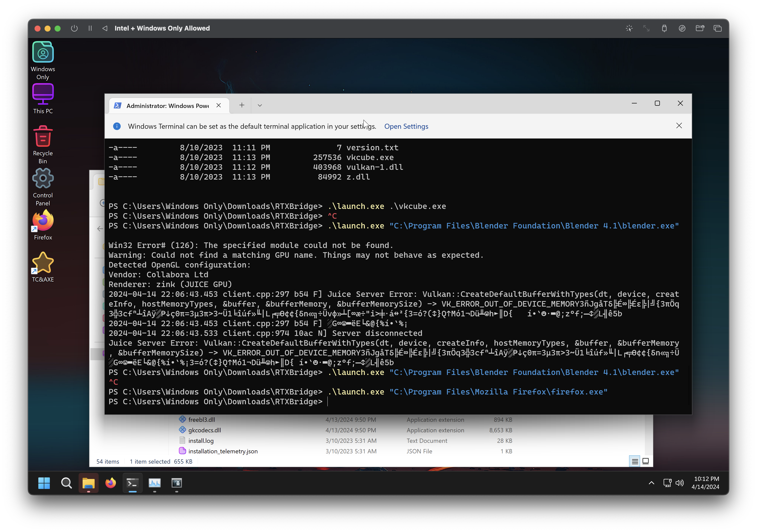Click the Terminal icon in the taskbar
Viewport: 757px width, 532px height.
tap(132, 483)
